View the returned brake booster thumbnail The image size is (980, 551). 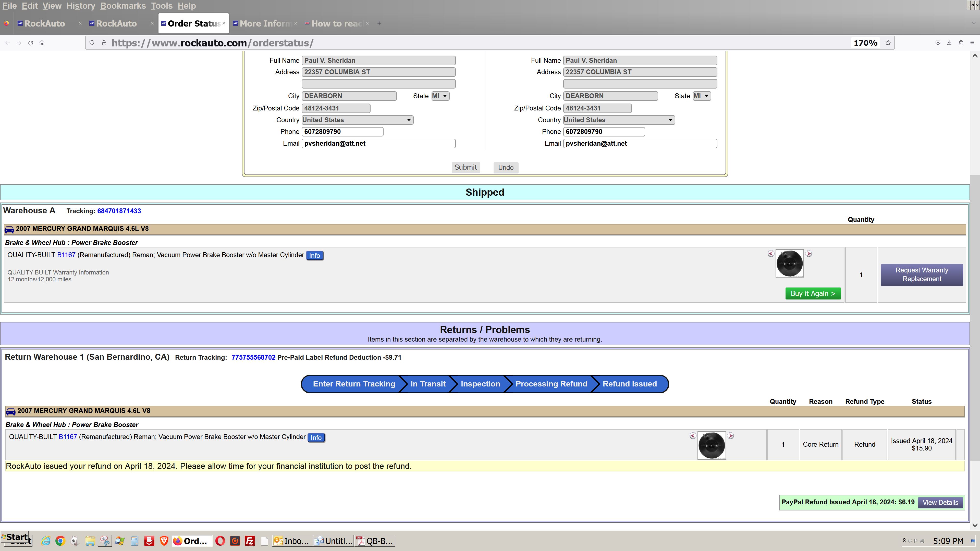coord(712,445)
